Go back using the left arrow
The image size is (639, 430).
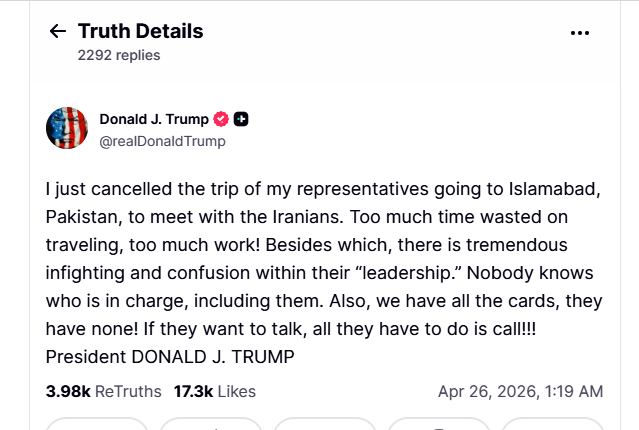pos(57,31)
